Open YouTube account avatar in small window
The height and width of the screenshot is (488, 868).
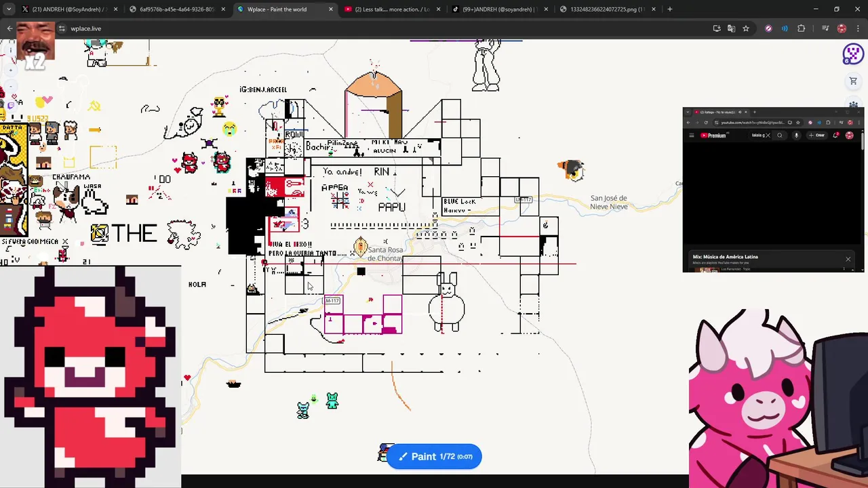850,136
